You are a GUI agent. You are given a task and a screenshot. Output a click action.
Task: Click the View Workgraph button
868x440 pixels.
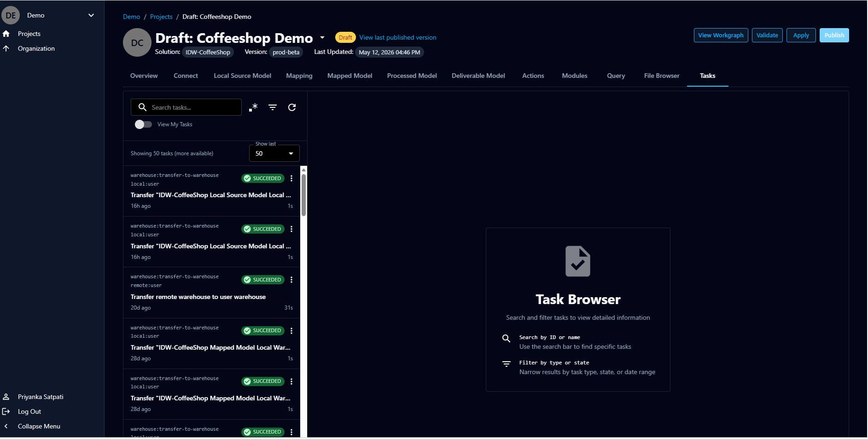(x=721, y=35)
